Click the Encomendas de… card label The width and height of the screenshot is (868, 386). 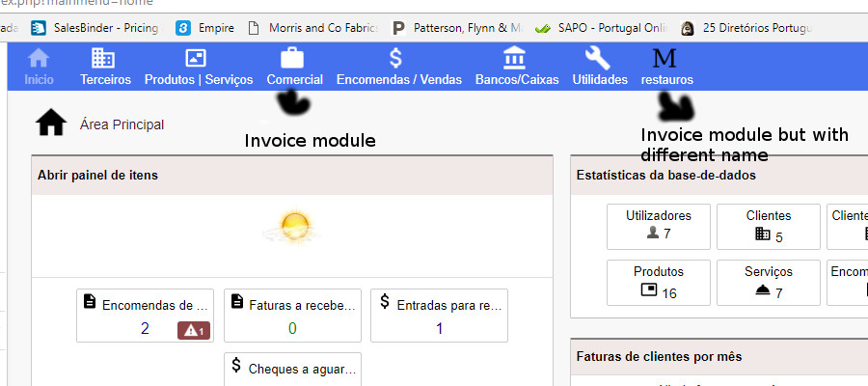coord(155,305)
